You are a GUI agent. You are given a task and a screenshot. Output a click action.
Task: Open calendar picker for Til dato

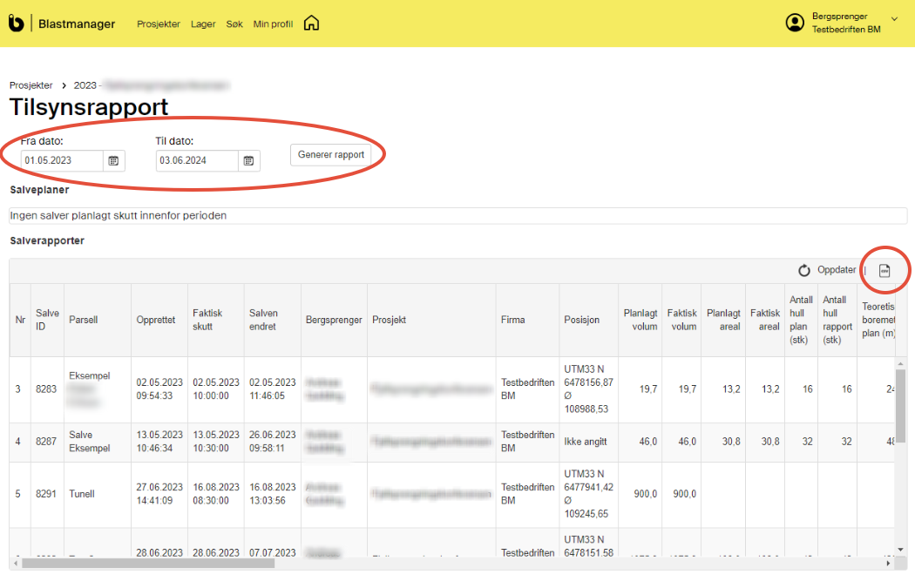click(x=248, y=160)
